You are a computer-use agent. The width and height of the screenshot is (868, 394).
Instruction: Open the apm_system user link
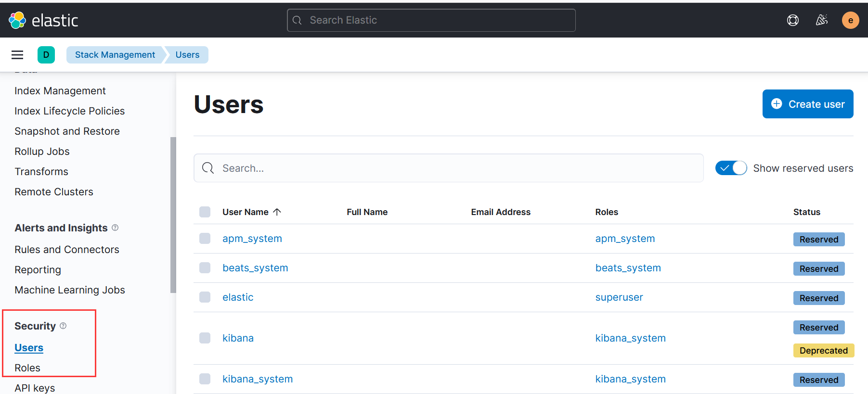[252, 239]
